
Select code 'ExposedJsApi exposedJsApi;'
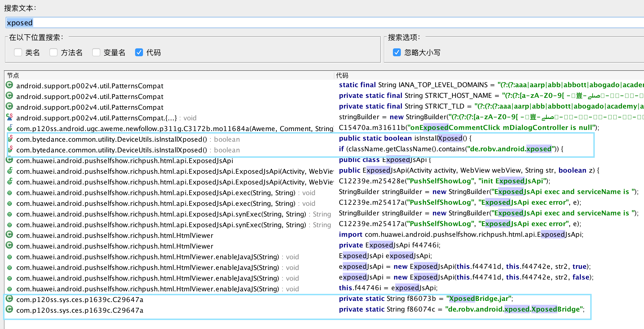click(385, 256)
